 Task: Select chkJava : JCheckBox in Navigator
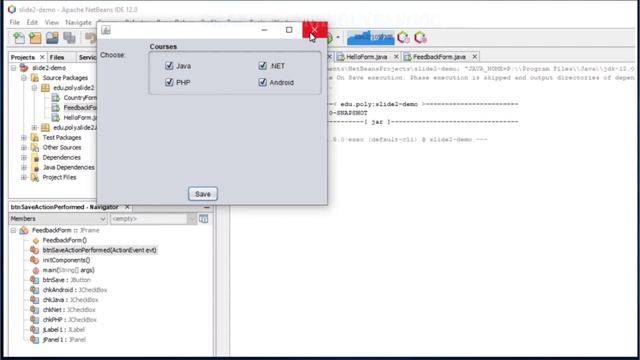tap(70, 300)
